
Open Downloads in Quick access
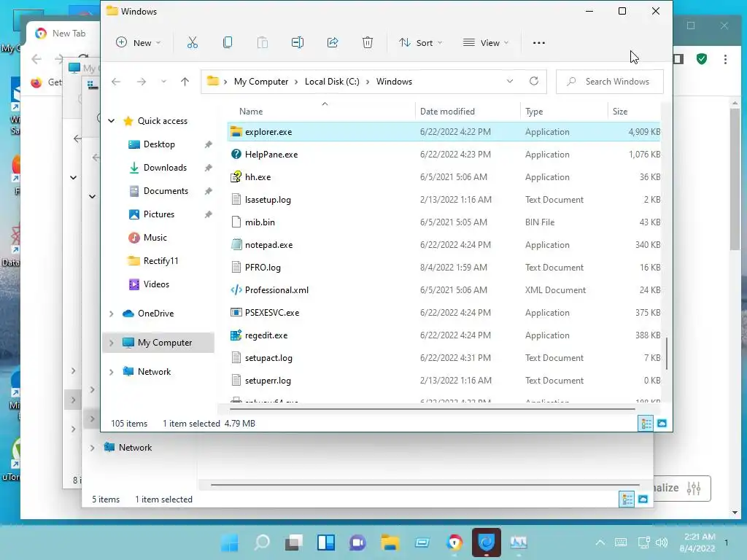click(165, 168)
